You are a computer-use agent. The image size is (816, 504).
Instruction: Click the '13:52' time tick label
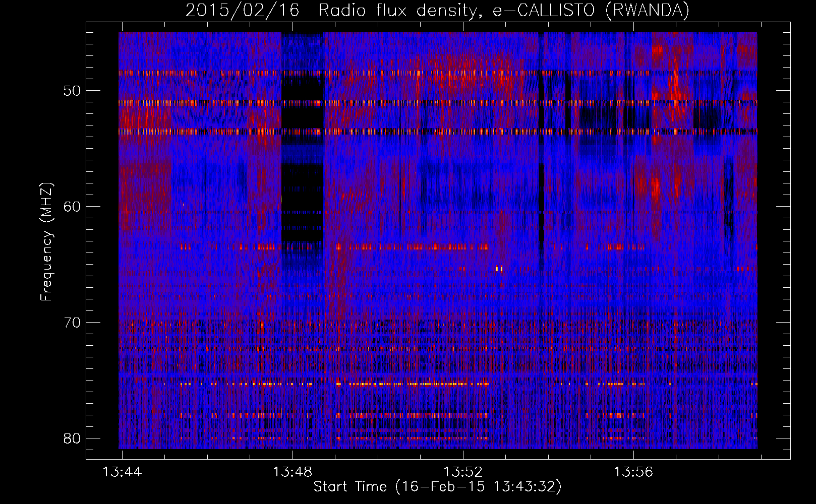coord(463,472)
